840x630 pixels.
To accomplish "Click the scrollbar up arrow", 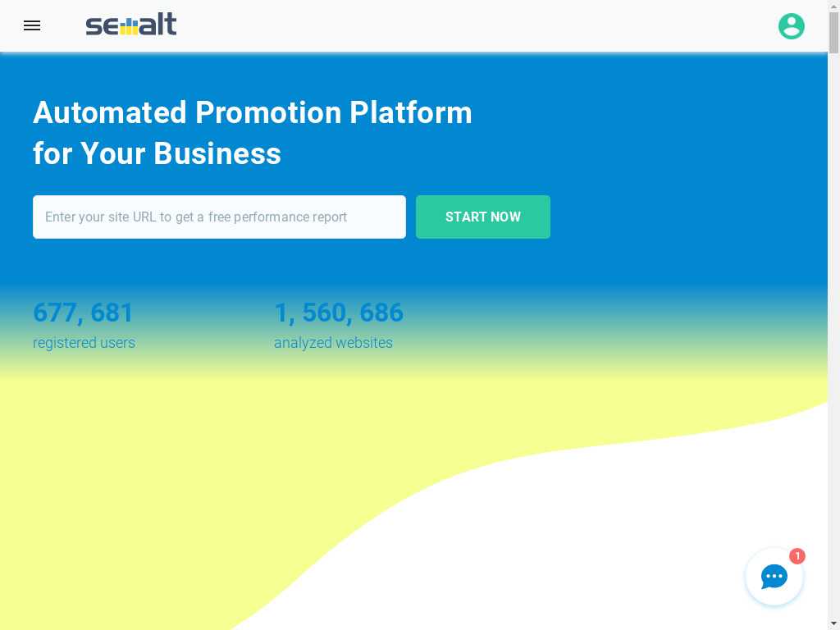I will click(x=833, y=5).
